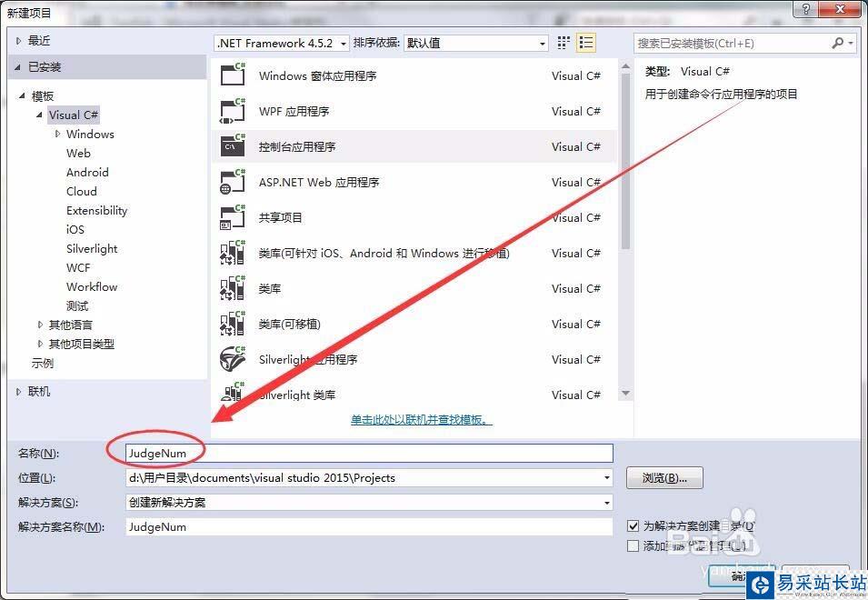Click the search magnifier icon
The width and height of the screenshot is (868, 600).
[x=838, y=43]
